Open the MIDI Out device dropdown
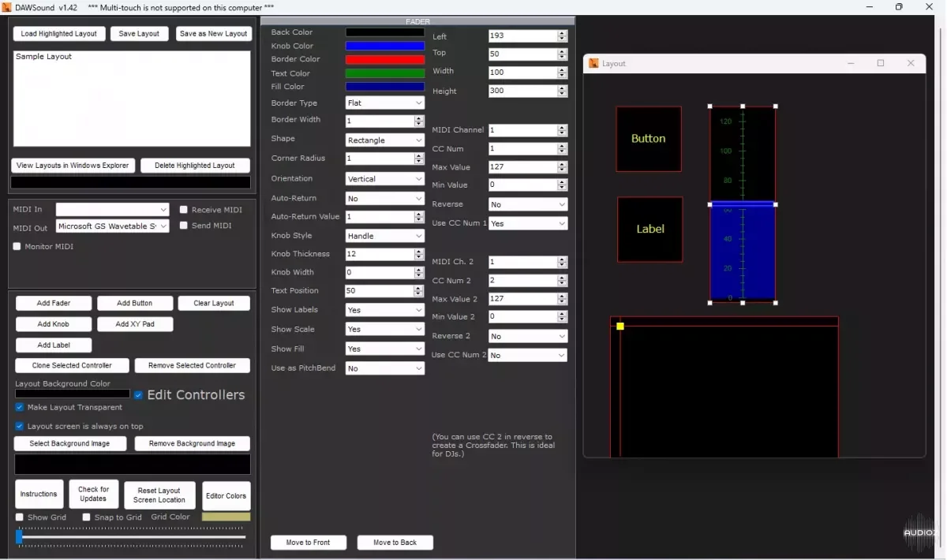The width and height of the screenshot is (947, 560). (x=113, y=226)
